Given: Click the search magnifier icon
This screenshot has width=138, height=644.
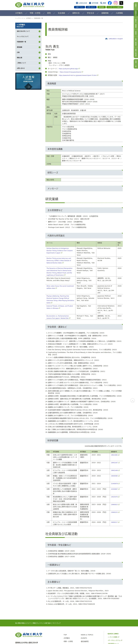Looking at the screenshot, I should (x=101, y=3).
